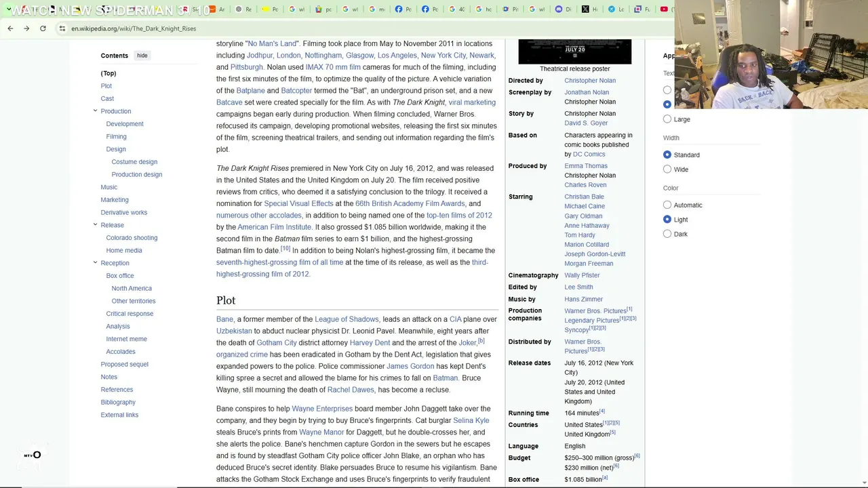This screenshot has height=488, width=868.
Task: Open the Harvey Dent link
Action: tap(370, 343)
